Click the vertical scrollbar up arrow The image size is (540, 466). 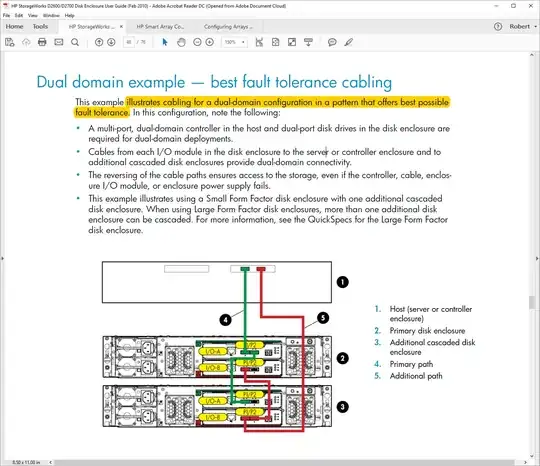tap(532, 55)
